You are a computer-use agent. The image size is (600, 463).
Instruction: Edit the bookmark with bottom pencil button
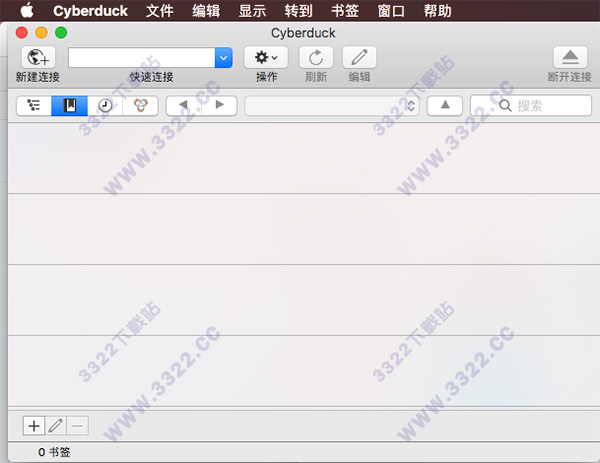(55, 426)
